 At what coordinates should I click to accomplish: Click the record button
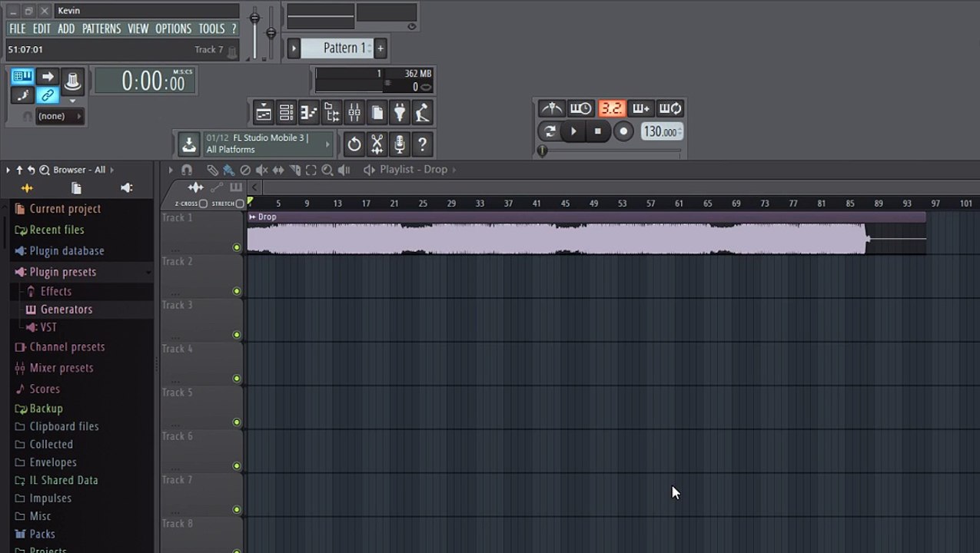(x=623, y=131)
